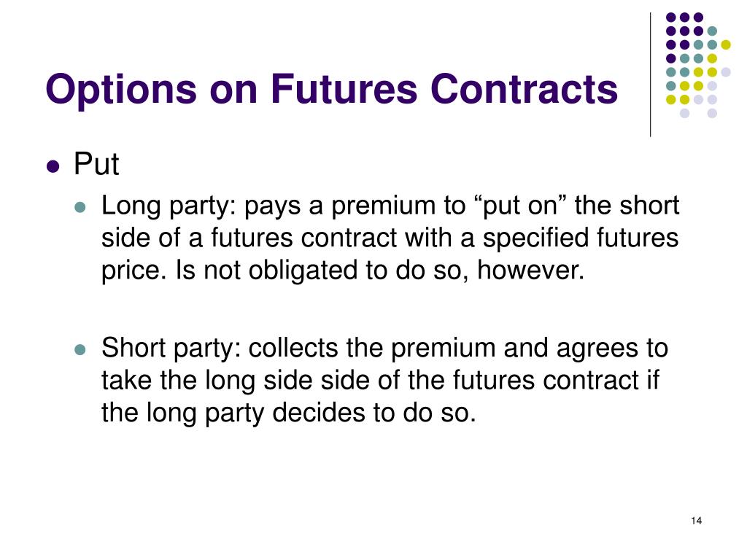This screenshot has width=747, height=560.
Task: Click the word Futures in the title
Action: coord(344,89)
